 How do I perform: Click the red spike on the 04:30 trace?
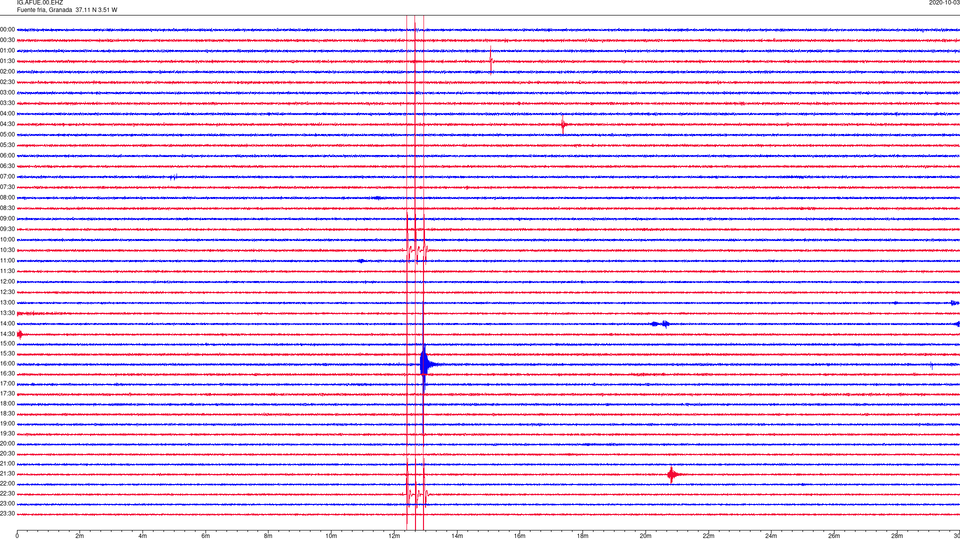click(563, 125)
